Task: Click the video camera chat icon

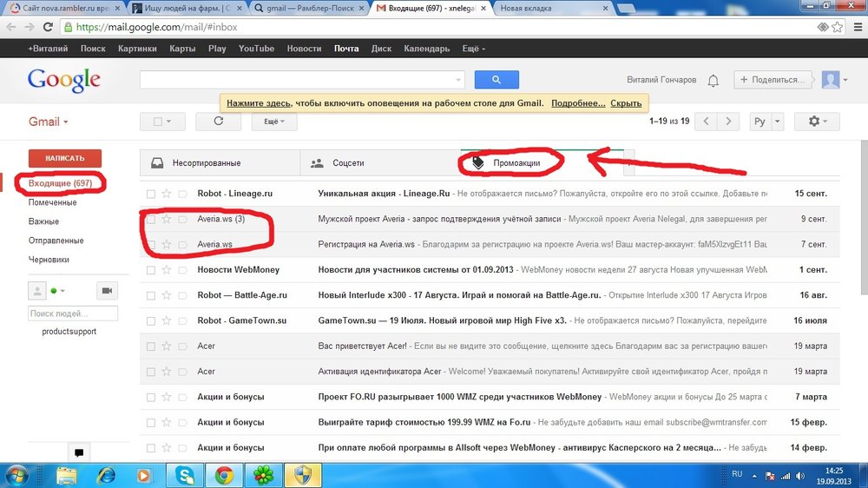Action: [x=108, y=290]
